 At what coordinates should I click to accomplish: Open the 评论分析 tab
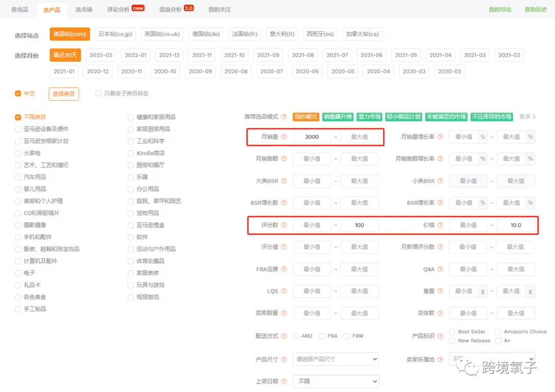point(118,10)
